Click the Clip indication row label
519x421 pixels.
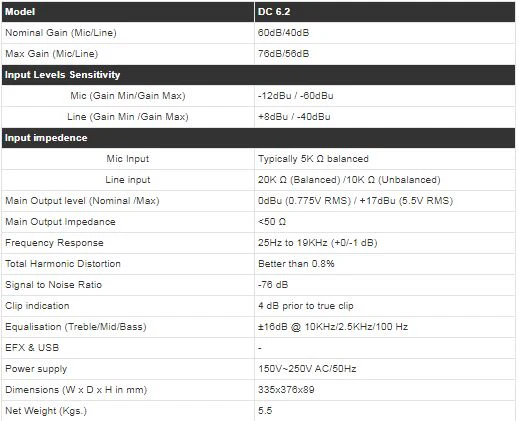click(x=37, y=306)
